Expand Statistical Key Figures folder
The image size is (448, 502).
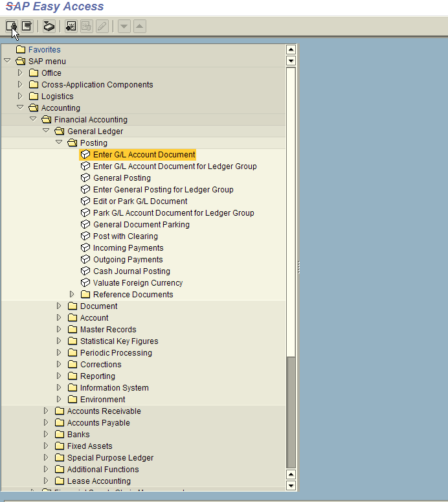[x=59, y=341]
